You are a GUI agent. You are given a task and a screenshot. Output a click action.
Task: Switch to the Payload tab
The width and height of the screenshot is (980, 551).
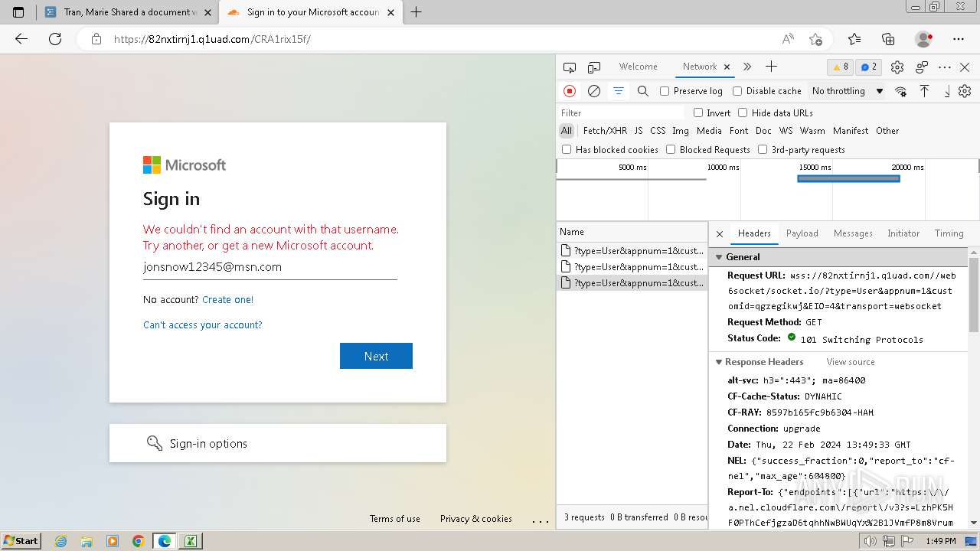802,233
